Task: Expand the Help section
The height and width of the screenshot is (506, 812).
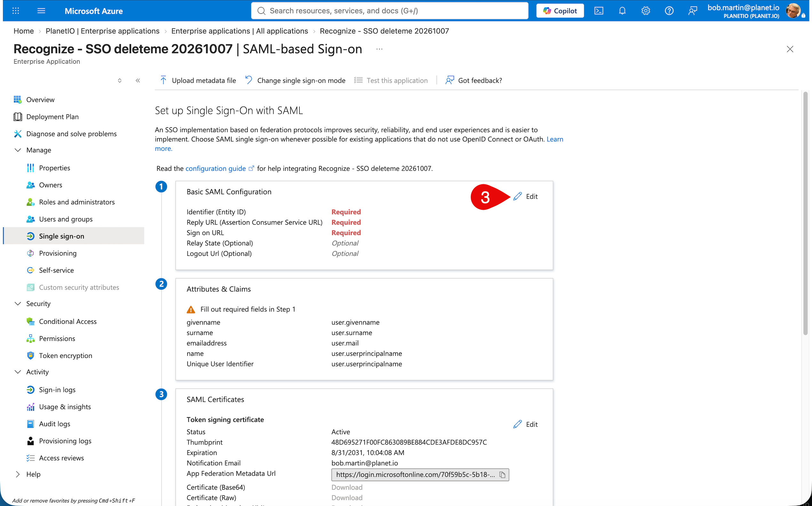Action: [18, 474]
